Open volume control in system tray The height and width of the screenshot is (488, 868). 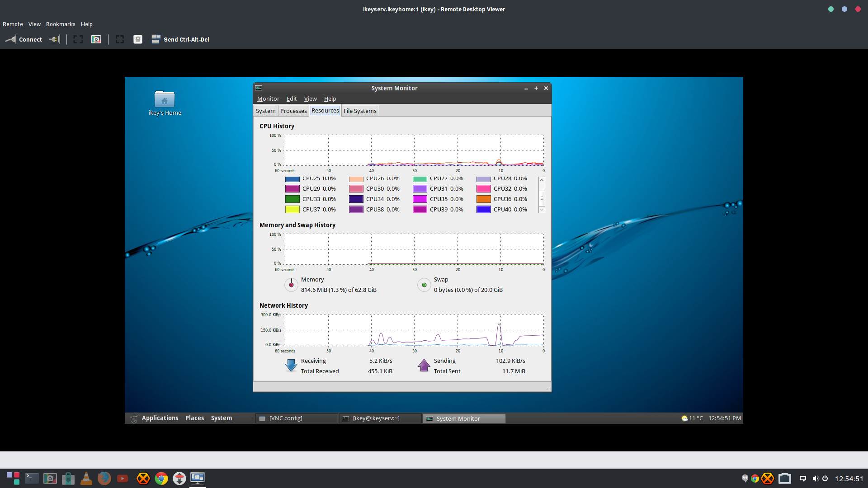click(x=815, y=479)
